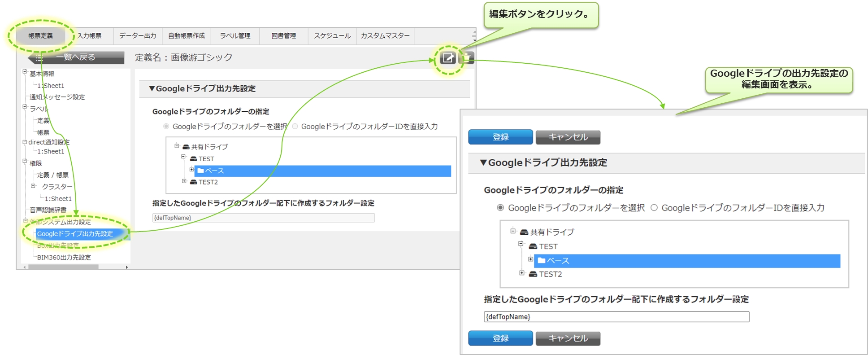Collapse TEST node in definition view
Viewport: 868px width, 355px height.
pyautogui.click(x=183, y=157)
